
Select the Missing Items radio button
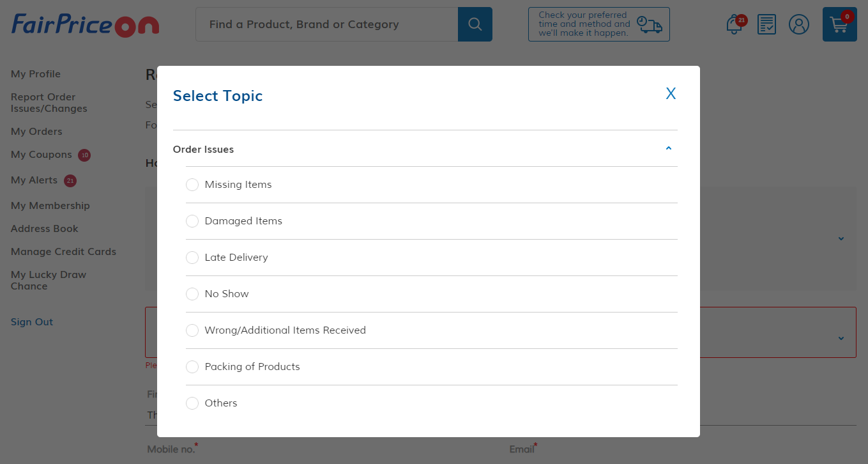192,185
